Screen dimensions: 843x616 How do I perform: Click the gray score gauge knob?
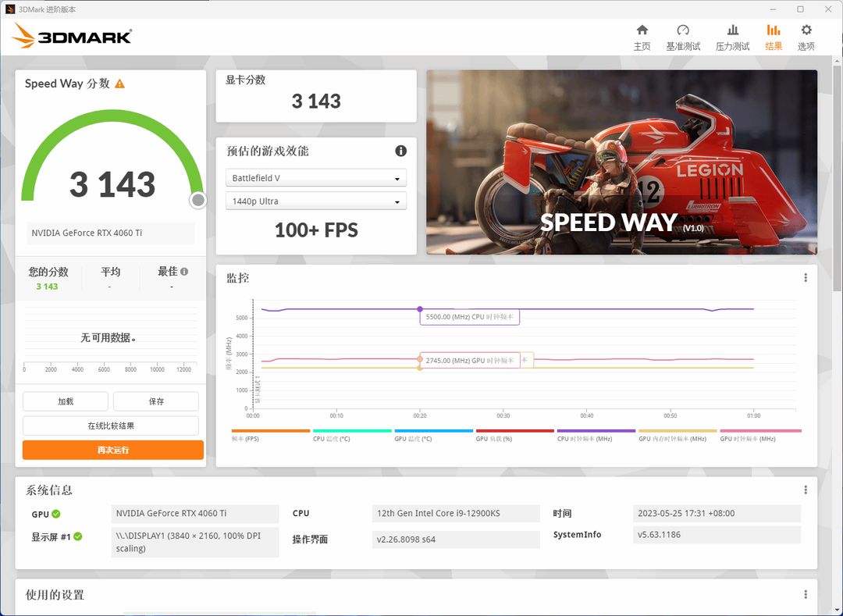coord(197,200)
